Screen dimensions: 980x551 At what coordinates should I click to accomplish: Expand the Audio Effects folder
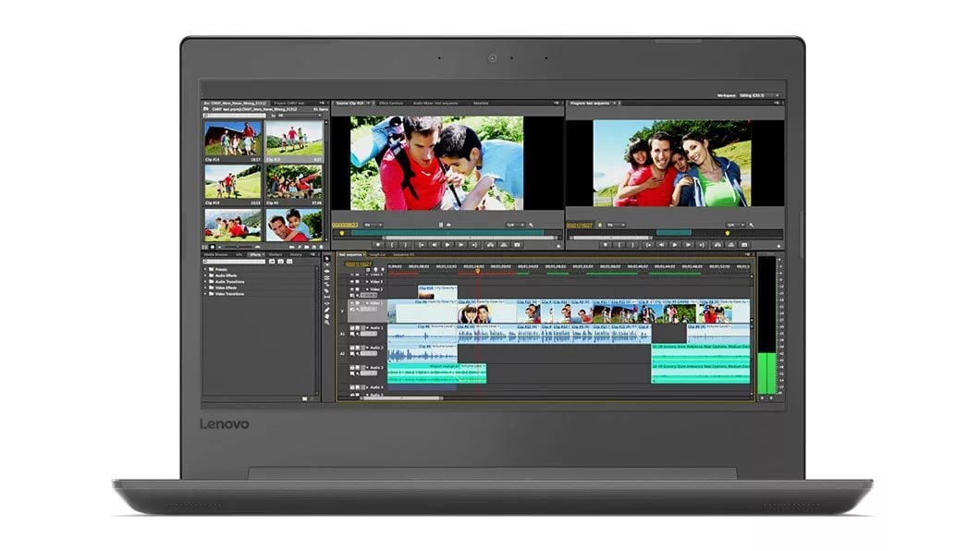tap(207, 275)
